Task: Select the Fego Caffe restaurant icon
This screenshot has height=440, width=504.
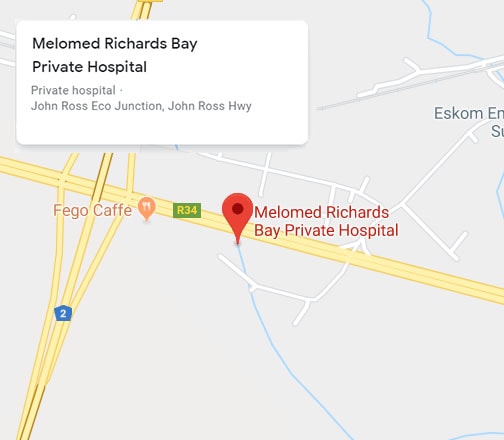Action: point(147,209)
